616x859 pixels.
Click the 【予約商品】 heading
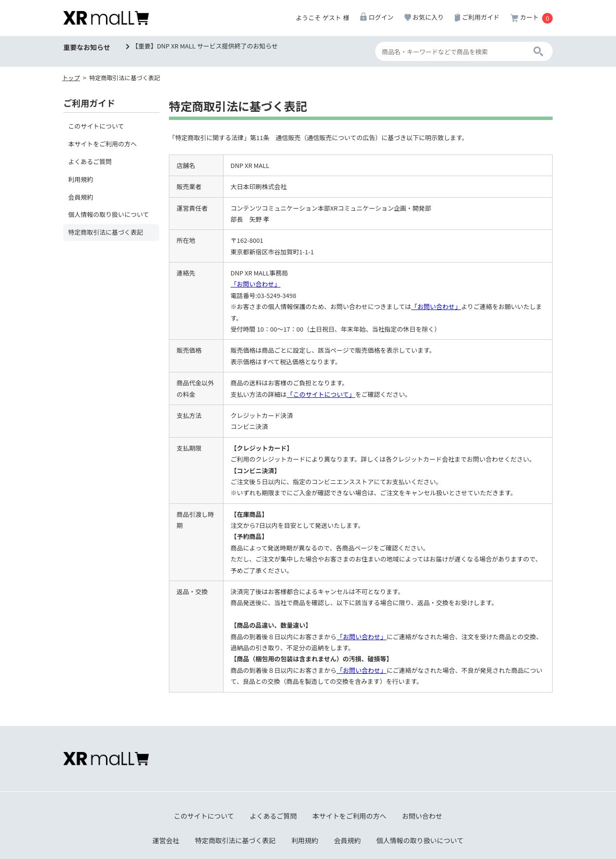(249, 537)
